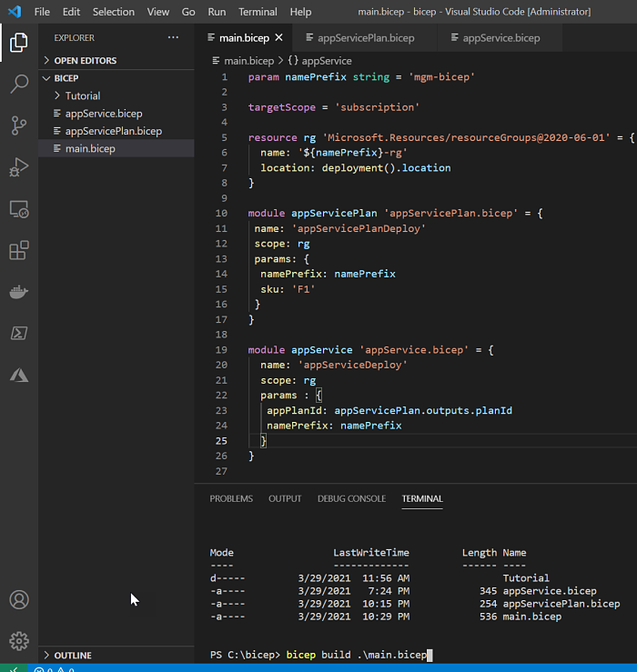
Task: Open the Explorer view in activity bar
Action: (19, 43)
